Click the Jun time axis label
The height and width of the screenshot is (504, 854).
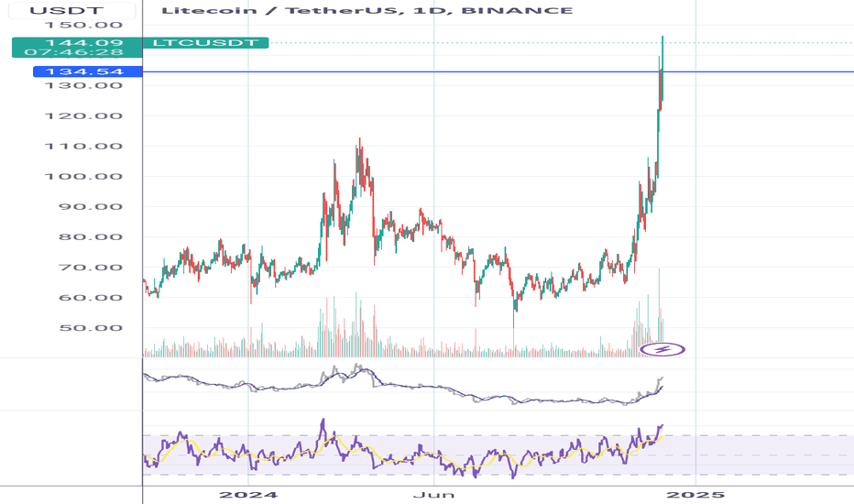(x=433, y=495)
